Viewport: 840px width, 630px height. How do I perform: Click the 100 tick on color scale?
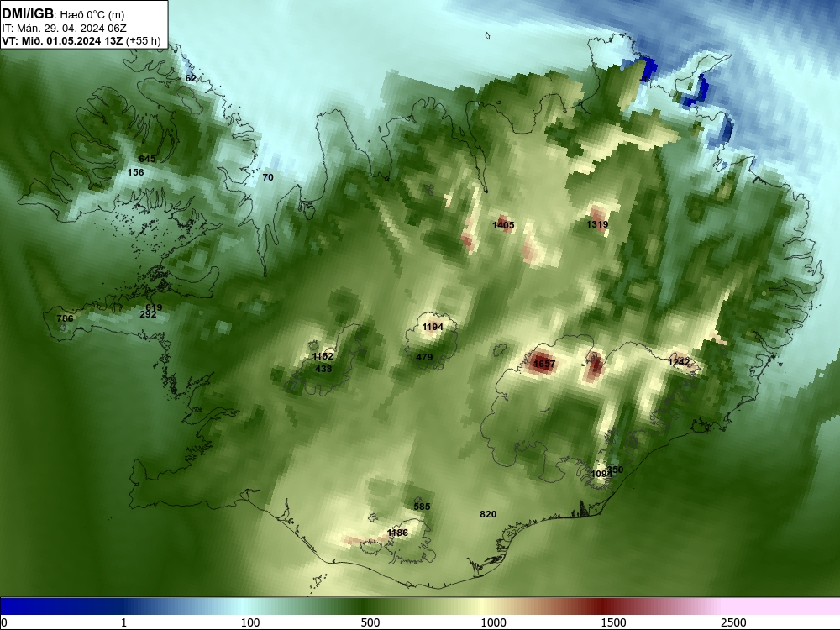pyautogui.click(x=250, y=622)
